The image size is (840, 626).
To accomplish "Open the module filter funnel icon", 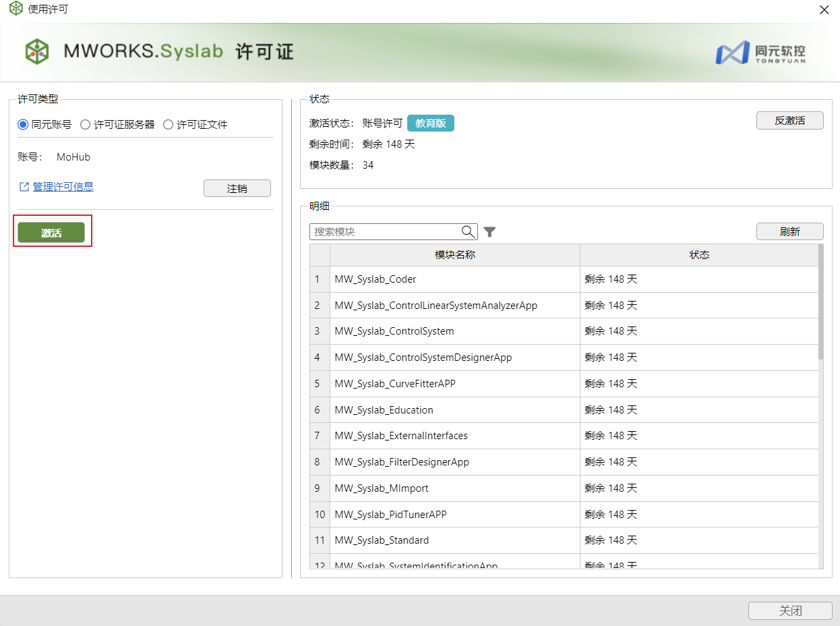I will click(x=490, y=232).
